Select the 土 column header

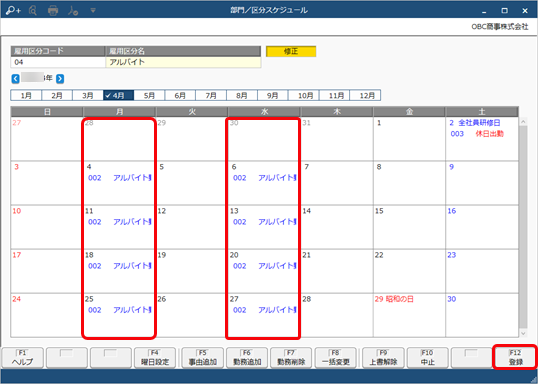point(482,112)
